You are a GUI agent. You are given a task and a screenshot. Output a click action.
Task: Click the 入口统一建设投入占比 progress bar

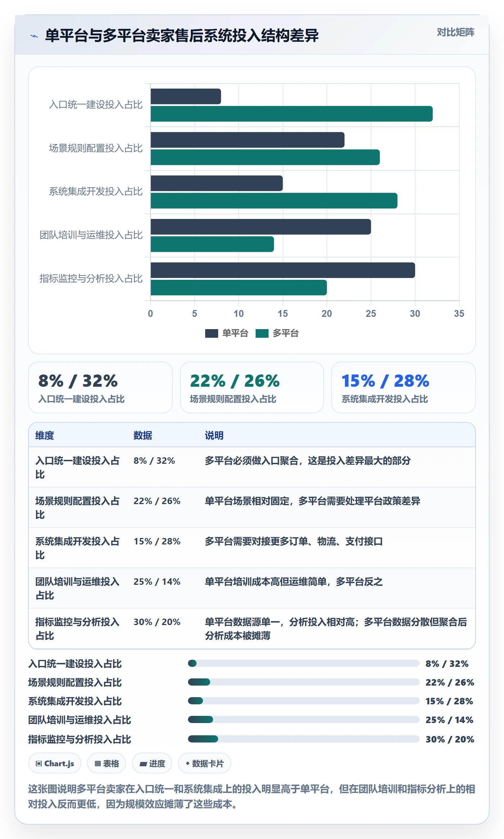303,663
